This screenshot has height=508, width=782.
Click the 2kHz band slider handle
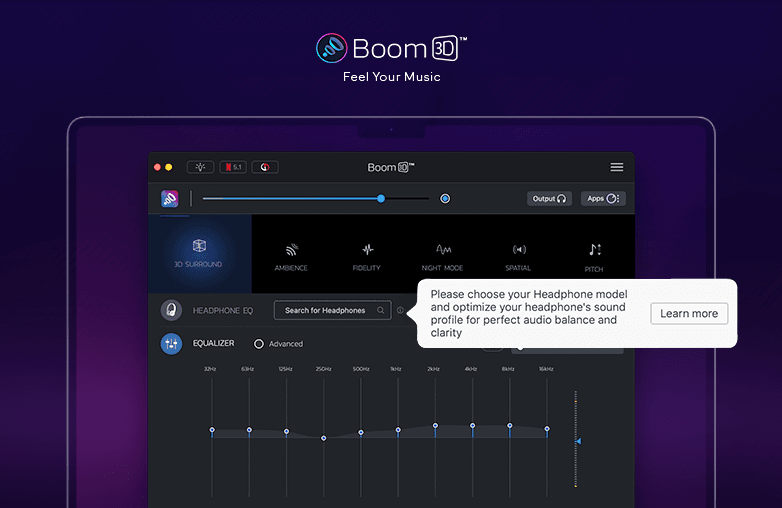435,426
